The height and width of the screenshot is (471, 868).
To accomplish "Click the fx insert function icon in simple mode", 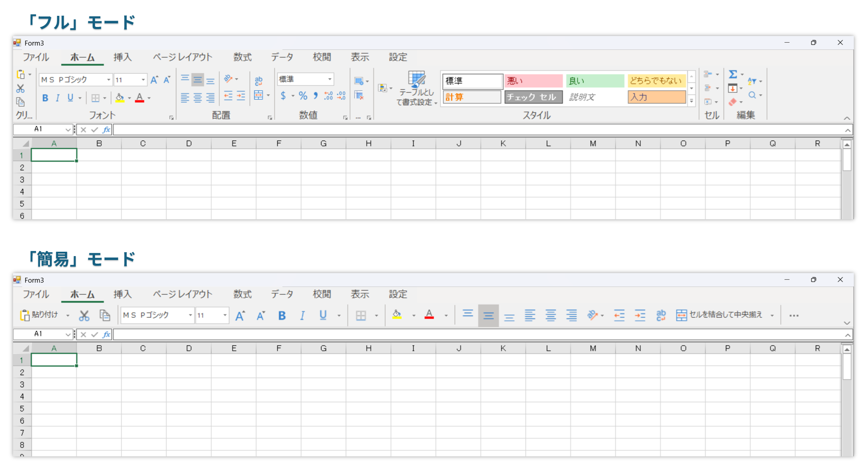I will pyautogui.click(x=106, y=334).
